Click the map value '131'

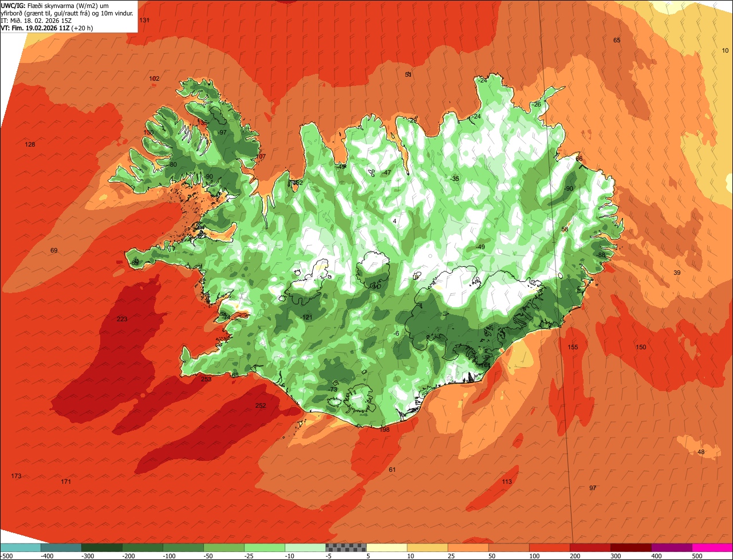144,20
